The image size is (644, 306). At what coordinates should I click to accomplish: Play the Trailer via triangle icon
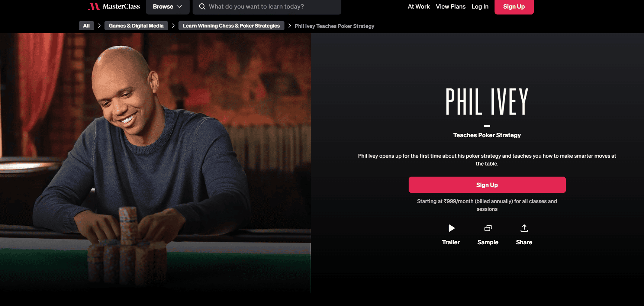click(451, 228)
